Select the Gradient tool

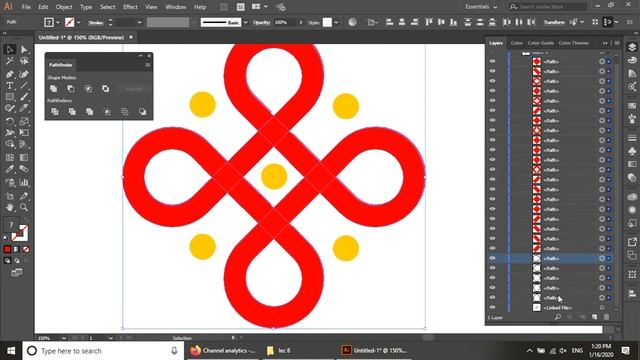[x=24, y=158]
